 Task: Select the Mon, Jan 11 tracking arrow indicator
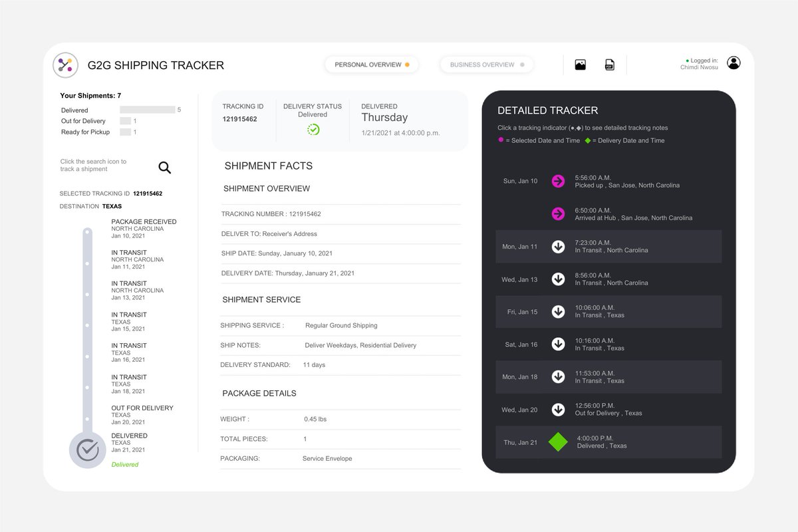point(558,247)
